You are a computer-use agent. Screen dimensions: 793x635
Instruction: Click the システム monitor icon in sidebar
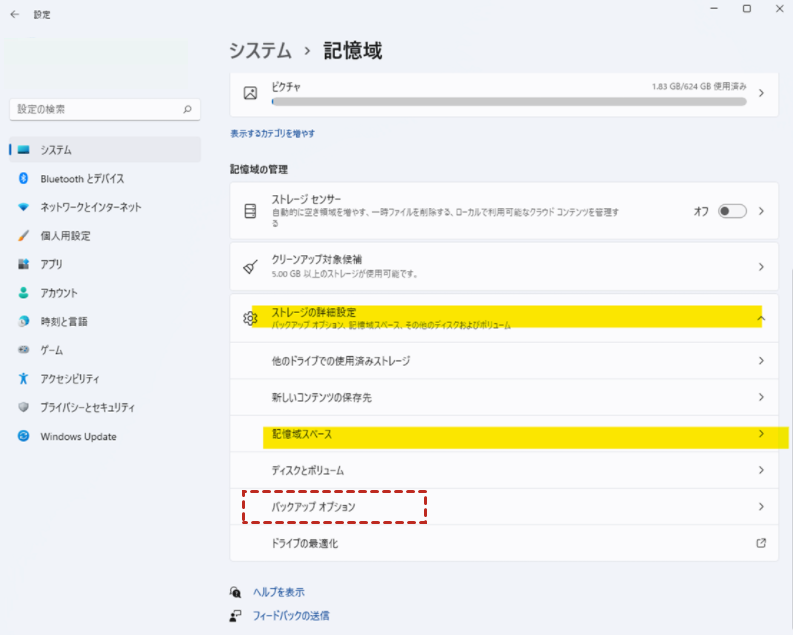(x=23, y=150)
